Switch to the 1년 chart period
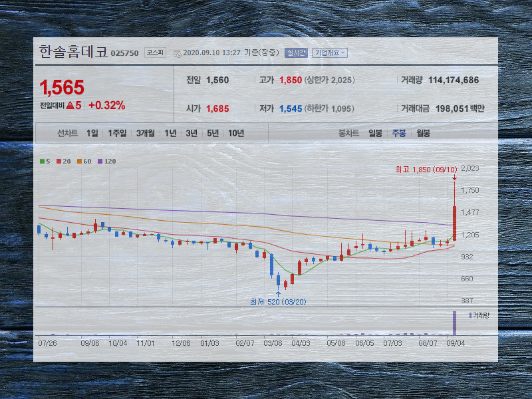Viewport: 532px width, 399px height. coord(170,134)
